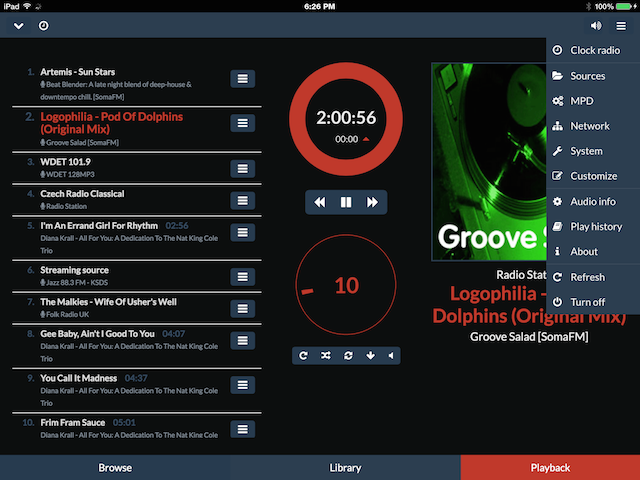
Task: Play You Call It Madness
Action: [78, 378]
